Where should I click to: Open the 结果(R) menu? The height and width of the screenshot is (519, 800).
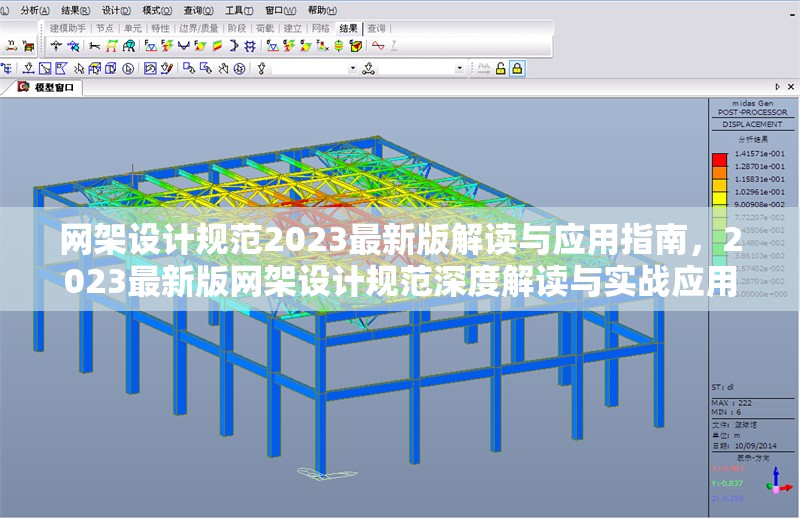[x=77, y=9]
